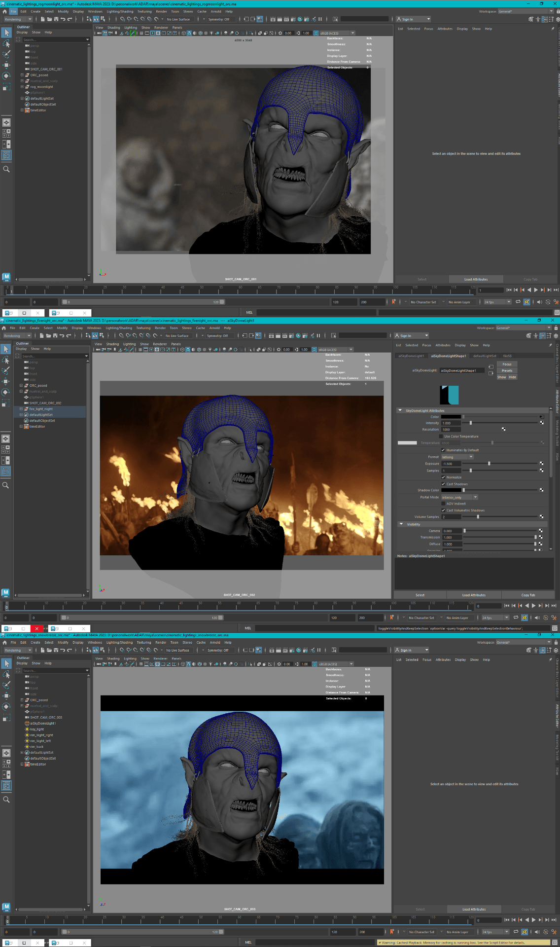Switch to file58 attribute tab
The height and width of the screenshot is (947, 560).
[x=507, y=356]
